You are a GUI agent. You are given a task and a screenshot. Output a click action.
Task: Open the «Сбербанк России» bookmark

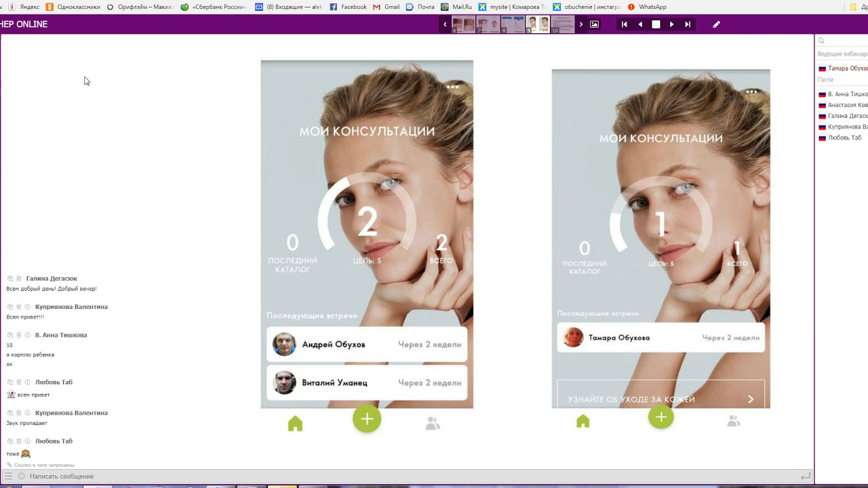[214, 7]
